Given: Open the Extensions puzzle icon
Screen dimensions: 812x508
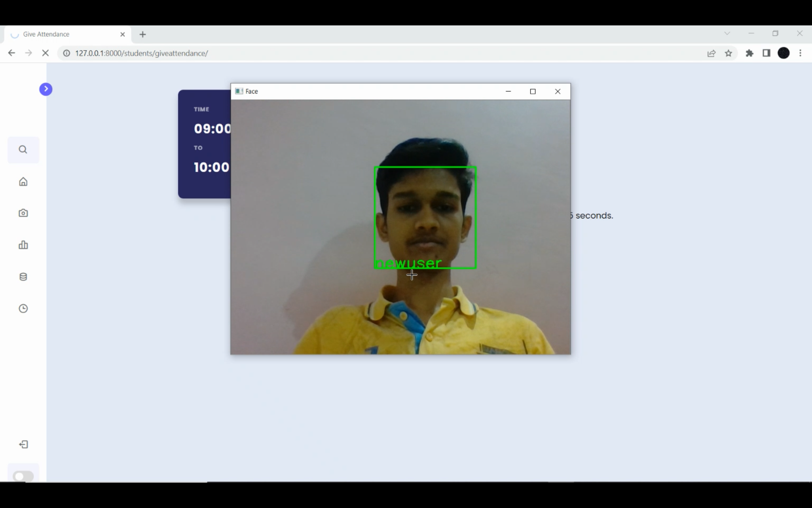Looking at the screenshot, I should [750, 53].
